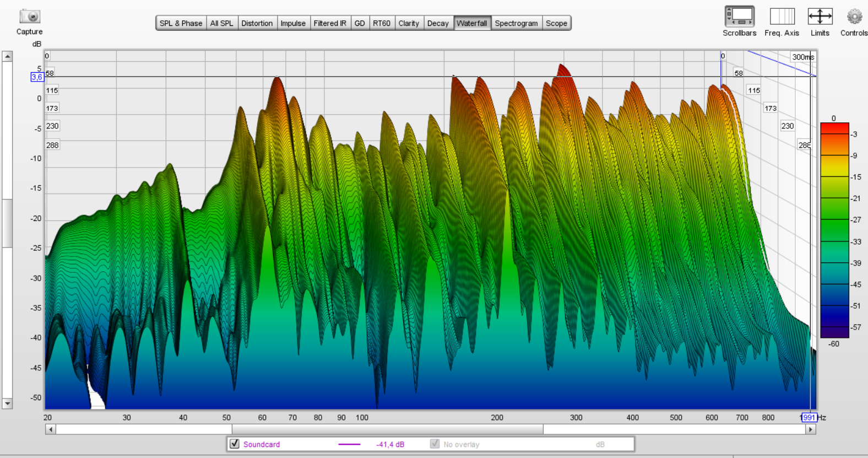
Task: Toggle the Scrollbars icon button
Action: tap(739, 17)
